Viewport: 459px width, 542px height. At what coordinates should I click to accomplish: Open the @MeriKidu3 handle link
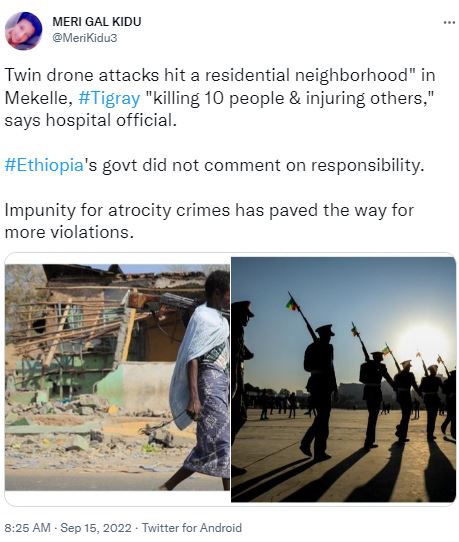[85, 38]
